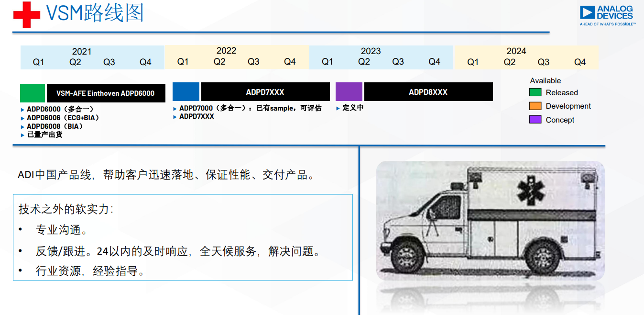Select Q1 under 2023
The width and height of the screenshot is (644, 315).
click(327, 62)
